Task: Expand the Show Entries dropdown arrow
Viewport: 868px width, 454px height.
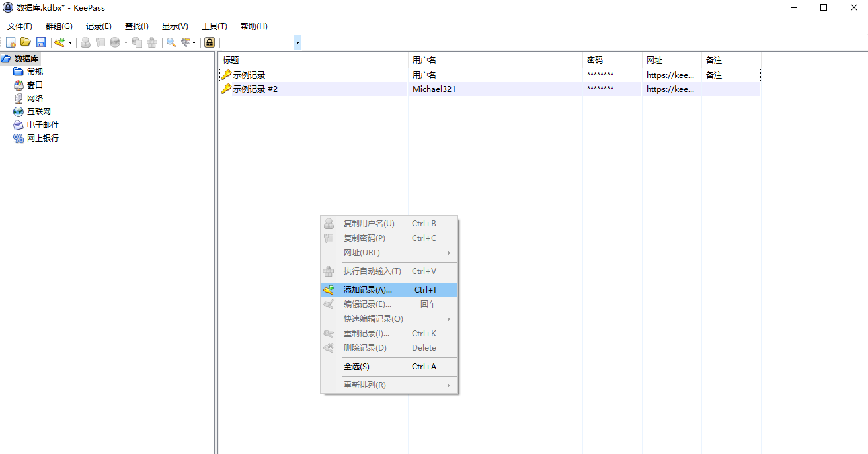Action: coord(194,42)
